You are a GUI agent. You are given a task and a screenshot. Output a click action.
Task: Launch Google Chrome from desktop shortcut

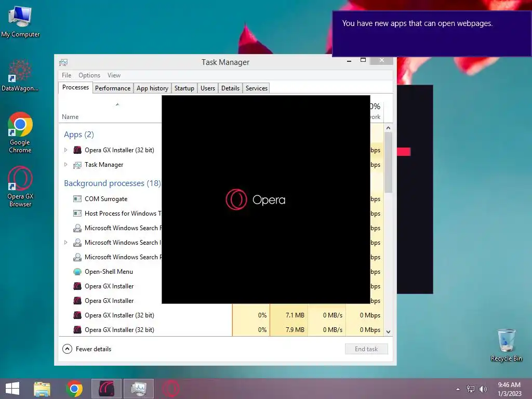pyautogui.click(x=20, y=132)
